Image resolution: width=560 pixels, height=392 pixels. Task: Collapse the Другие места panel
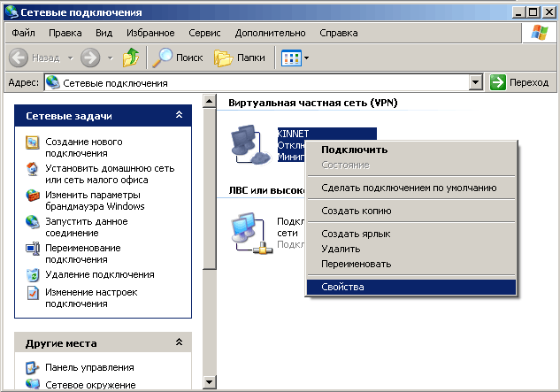(x=179, y=342)
